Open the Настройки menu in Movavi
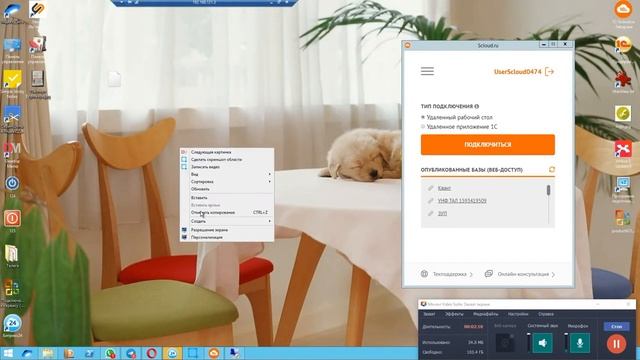This screenshot has height=360, width=640. [x=518, y=314]
